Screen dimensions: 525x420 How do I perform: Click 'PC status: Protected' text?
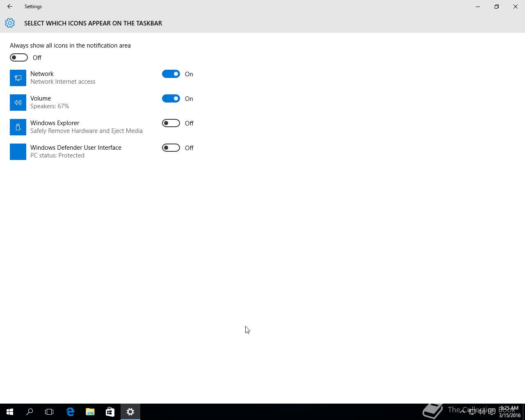tap(57, 155)
